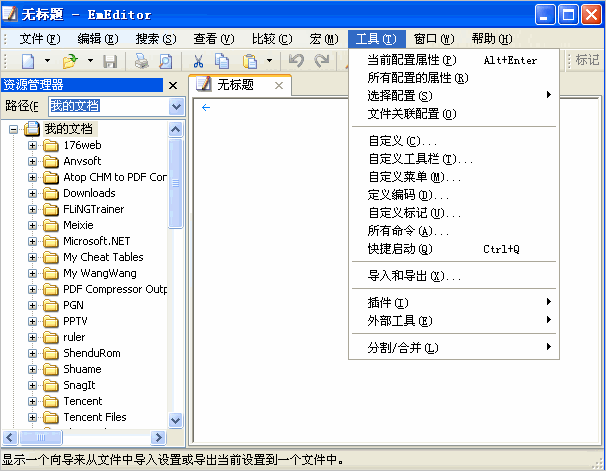Select the FLiNGTrainer folder

94,209
